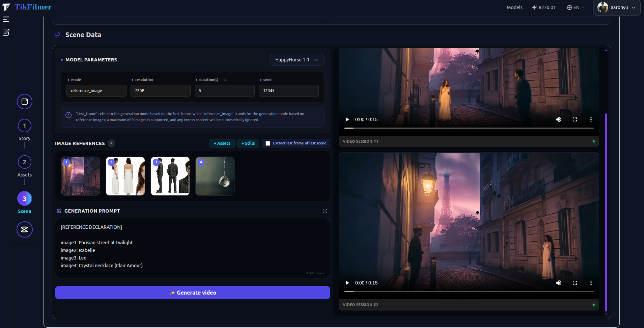Open the EN language dropdown
644x328 pixels.
[x=575, y=7]
